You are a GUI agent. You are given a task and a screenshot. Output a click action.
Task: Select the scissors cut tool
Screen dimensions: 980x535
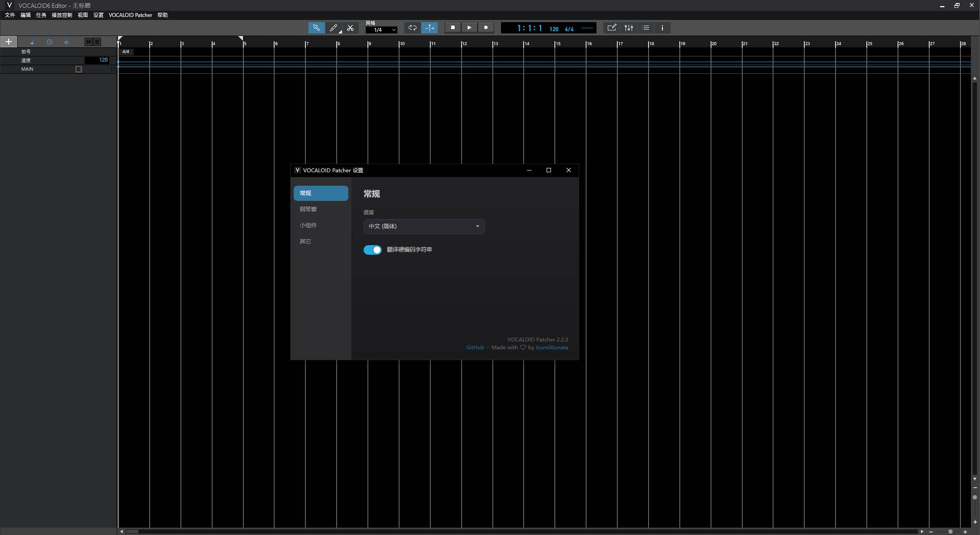350,28
